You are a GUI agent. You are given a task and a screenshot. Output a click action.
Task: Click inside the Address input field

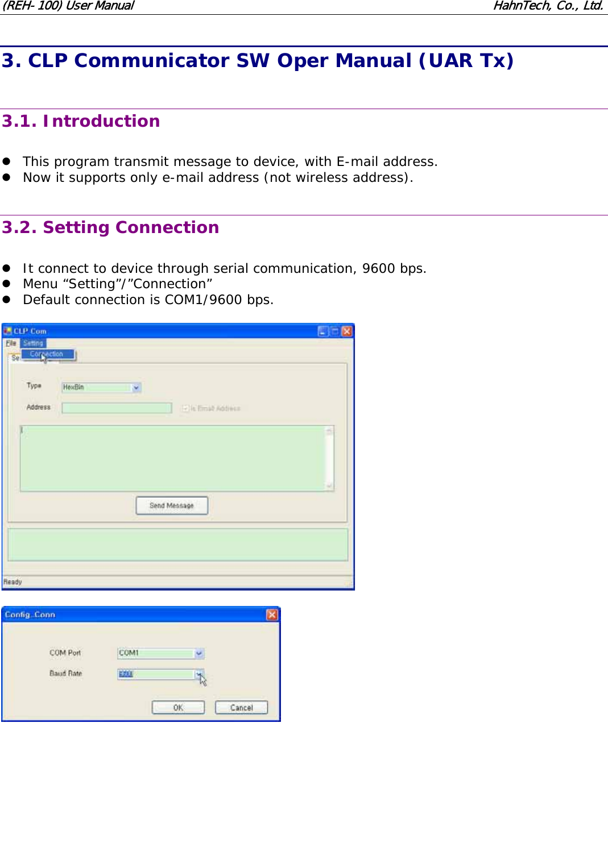(117, 408)
